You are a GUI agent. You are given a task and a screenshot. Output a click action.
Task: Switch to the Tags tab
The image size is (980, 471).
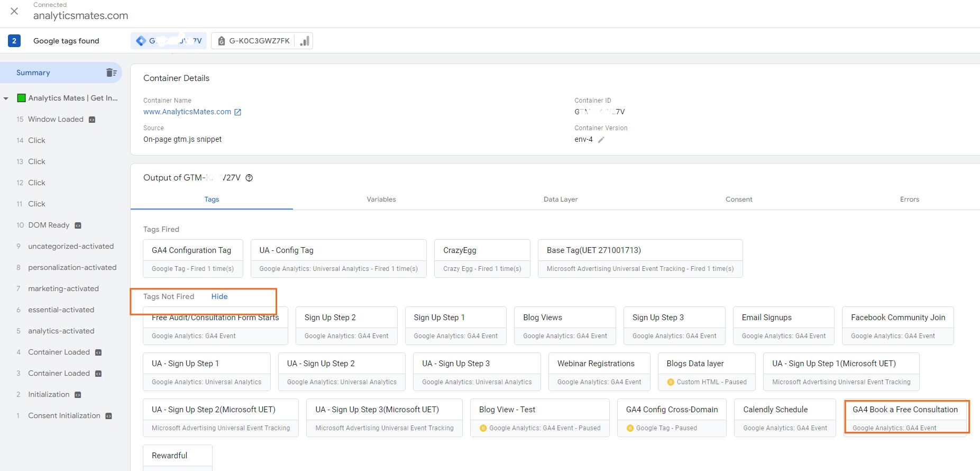point(212,200)
